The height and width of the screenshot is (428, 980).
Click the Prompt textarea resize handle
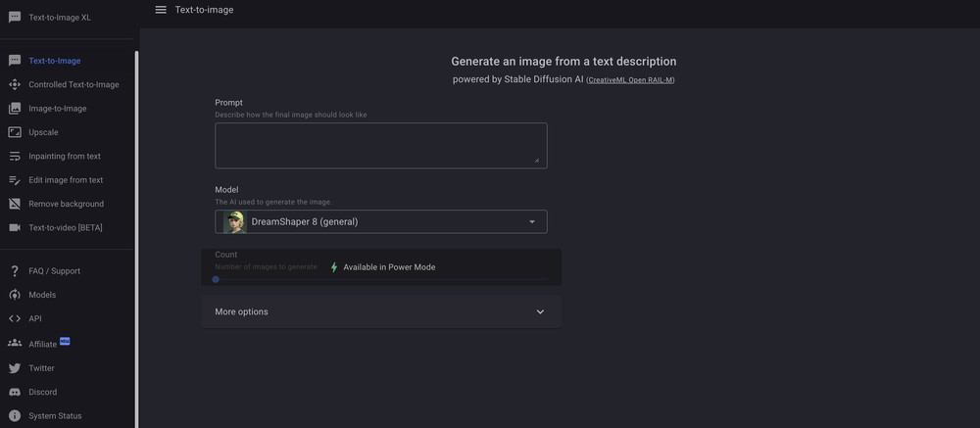pos(536,161)
